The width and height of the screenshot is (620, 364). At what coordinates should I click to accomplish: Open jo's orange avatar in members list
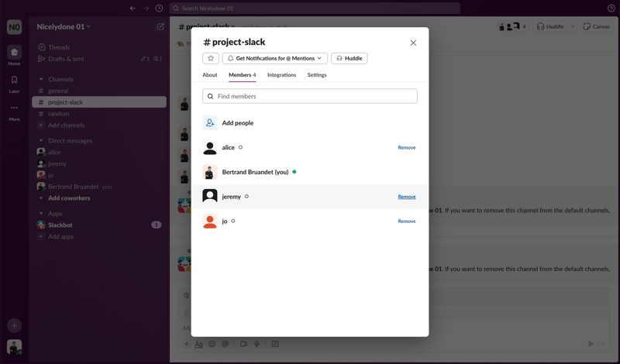(209, 221)
